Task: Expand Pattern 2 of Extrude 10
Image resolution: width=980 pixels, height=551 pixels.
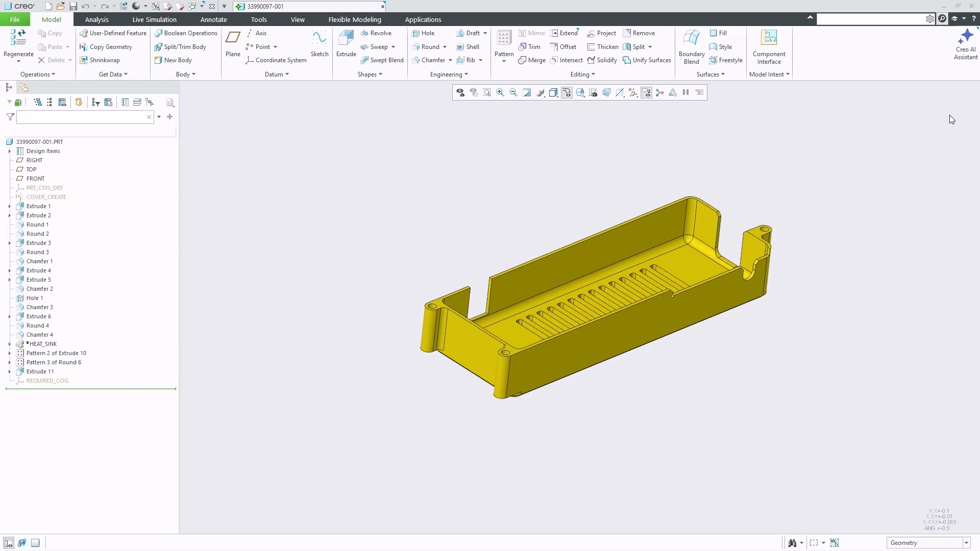Action: pos(10,353)
